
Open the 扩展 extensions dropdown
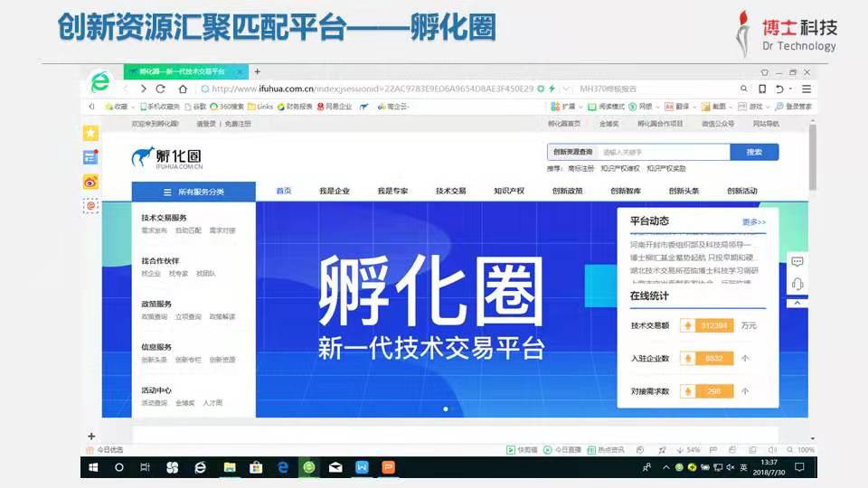tap(567, 107)
